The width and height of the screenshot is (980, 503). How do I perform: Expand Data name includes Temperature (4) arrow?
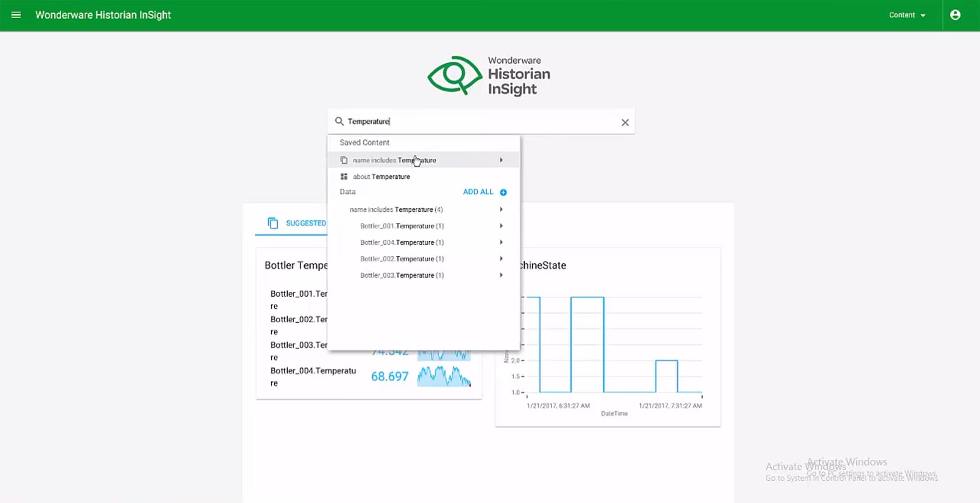click(x=501, y=209)
